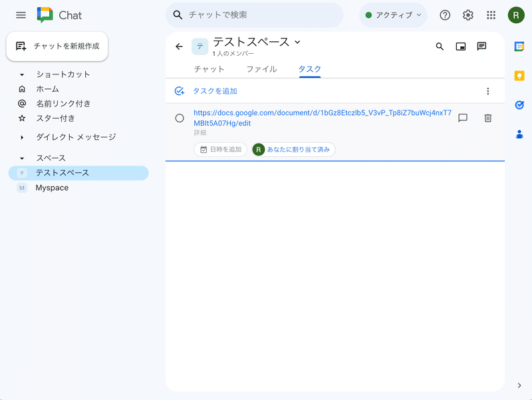This screenshot has width=532, height=400.
Task: Open the account avatar R in header
Action: pos(516,15)
